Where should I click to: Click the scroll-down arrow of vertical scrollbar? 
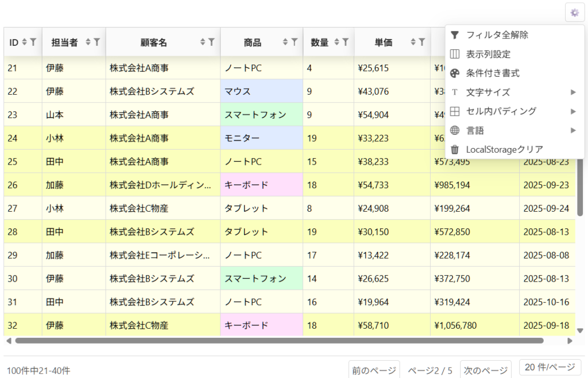pyautogui.click(x=580, y=330)
